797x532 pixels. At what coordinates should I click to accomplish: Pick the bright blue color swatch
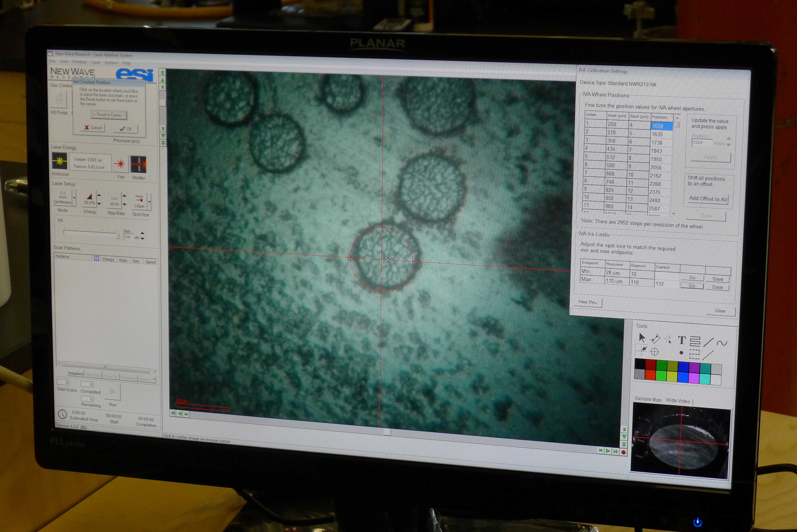click(x=683, y=377)
